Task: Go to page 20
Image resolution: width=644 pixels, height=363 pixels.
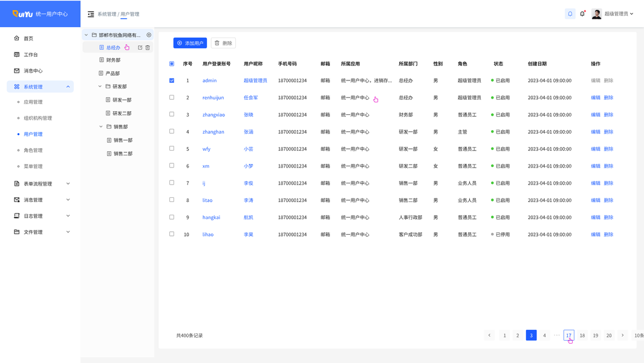Action: click(609, 335)
